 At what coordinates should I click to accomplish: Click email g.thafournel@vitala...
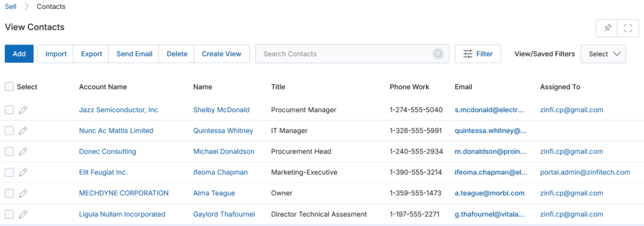click(490, 214)
